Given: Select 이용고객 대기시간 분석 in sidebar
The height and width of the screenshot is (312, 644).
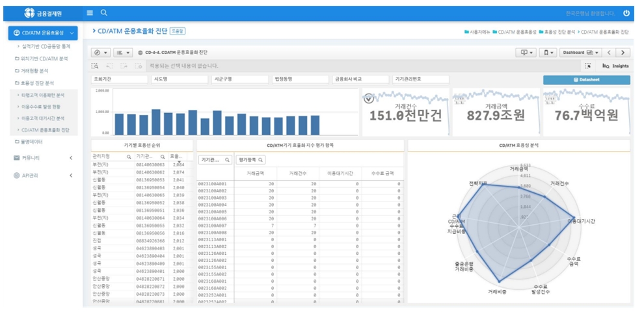Looking at the screenshot, I should pos(43,118).
